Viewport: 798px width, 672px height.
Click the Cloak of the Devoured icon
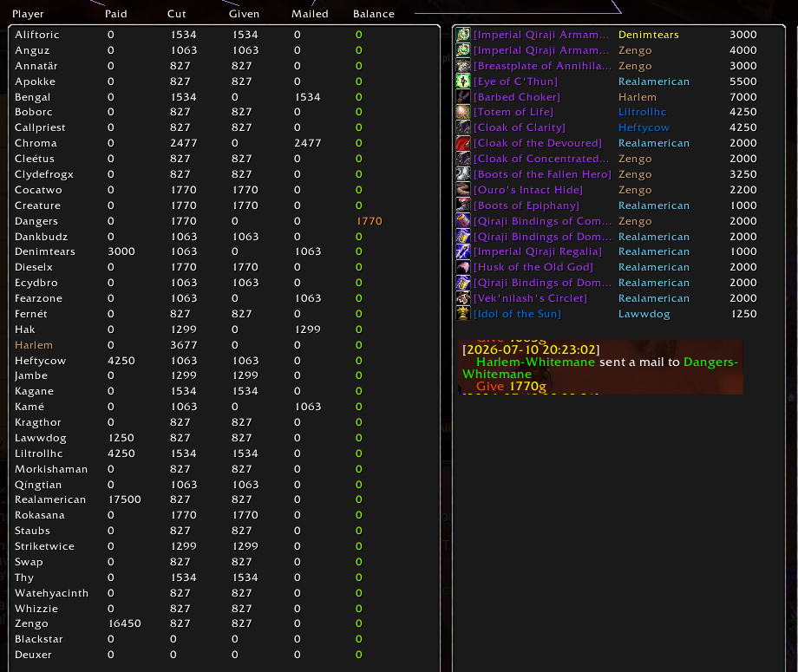click(x=463, y=143)
